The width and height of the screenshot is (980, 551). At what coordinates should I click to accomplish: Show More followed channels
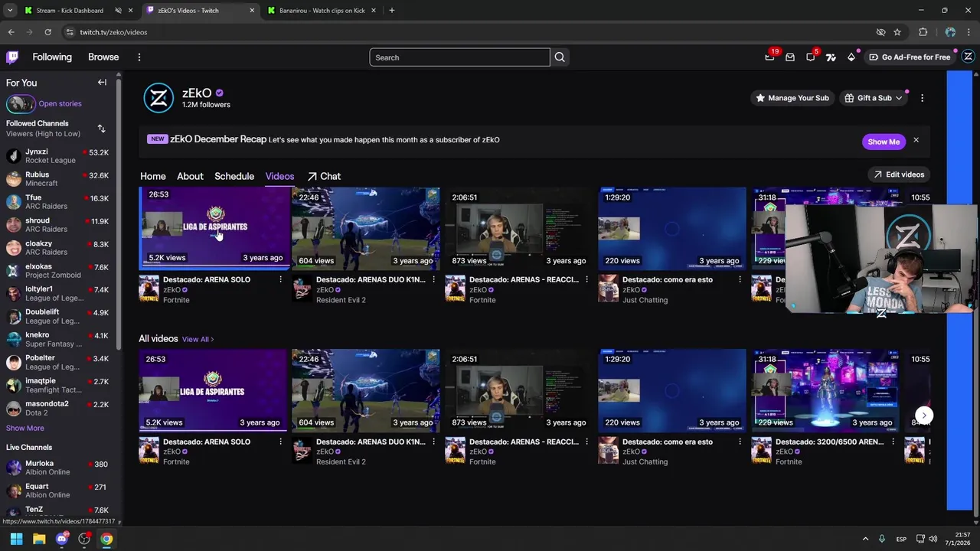25,428
